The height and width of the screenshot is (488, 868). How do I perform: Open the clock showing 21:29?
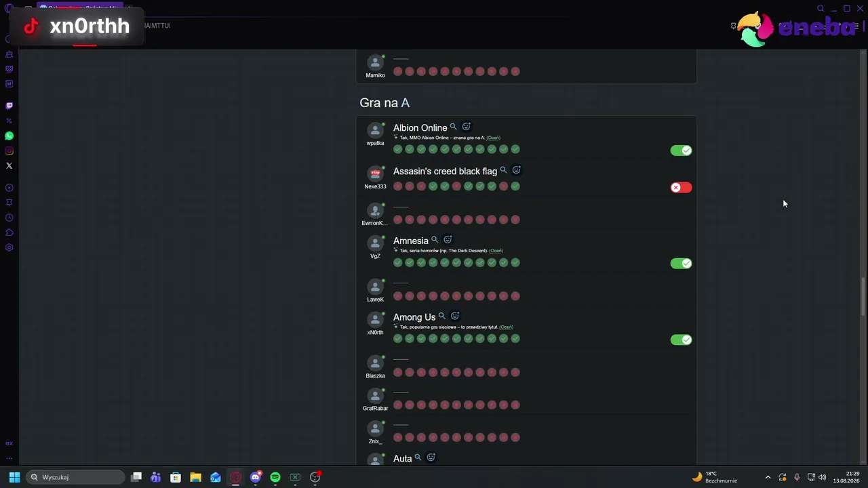coord(846,477)
